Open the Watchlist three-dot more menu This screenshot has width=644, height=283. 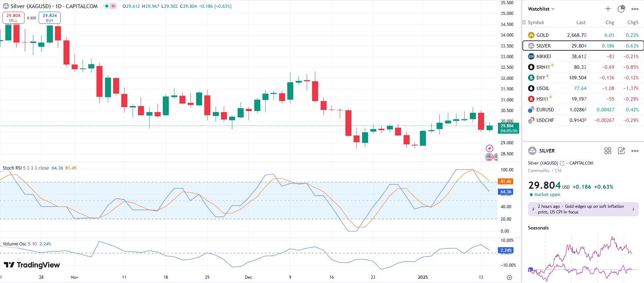click(635, 9)
